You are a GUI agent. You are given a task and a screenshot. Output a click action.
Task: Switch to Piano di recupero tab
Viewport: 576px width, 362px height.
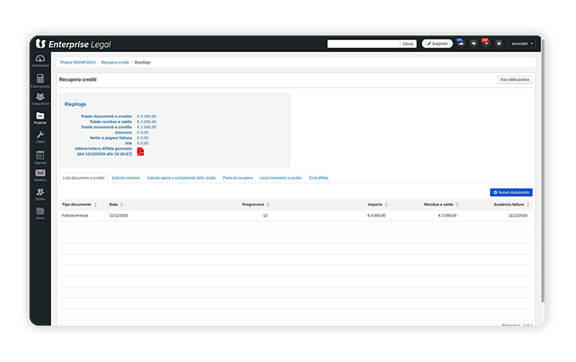[238, 178]
